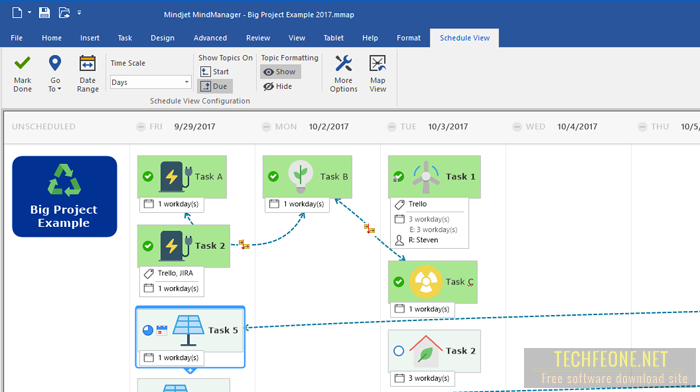Click Task 1 progress marker icon
The width and height of the screenshot is (700, 392).
click(398, 177)
